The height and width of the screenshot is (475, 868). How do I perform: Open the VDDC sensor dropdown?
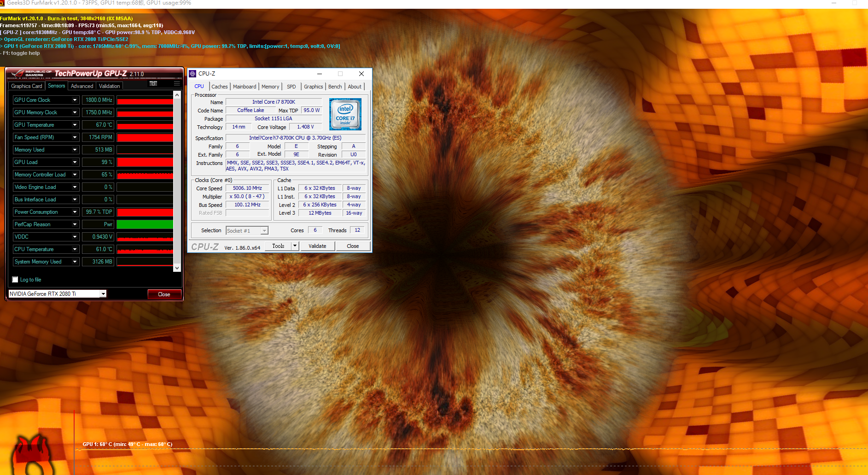[75, 237]
